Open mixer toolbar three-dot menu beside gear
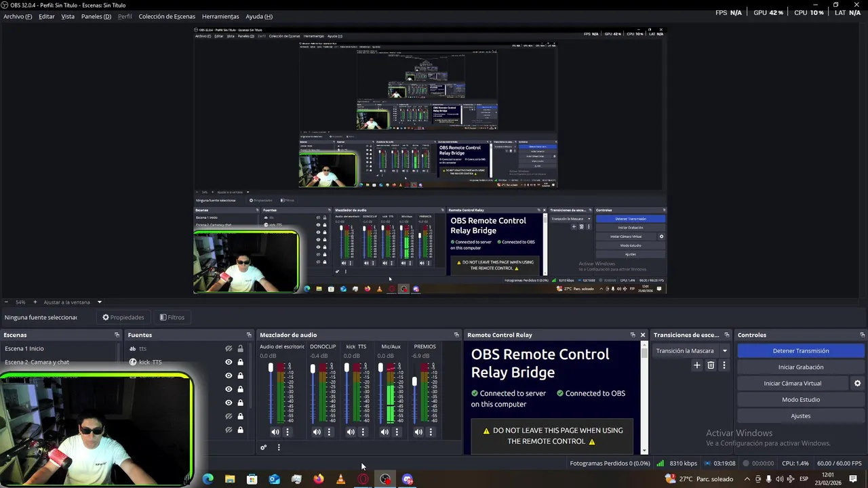868x488 pixels. point(279,447)
